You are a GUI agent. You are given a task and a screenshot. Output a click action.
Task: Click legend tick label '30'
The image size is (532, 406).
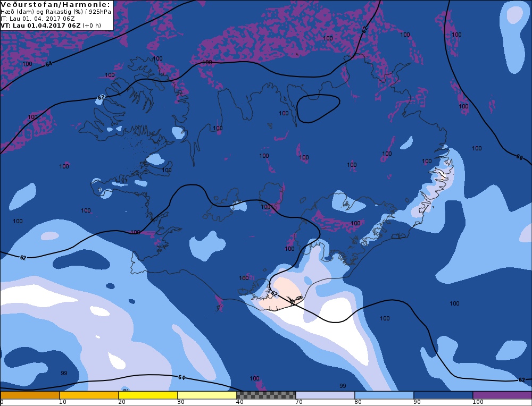tap(180, 402)
